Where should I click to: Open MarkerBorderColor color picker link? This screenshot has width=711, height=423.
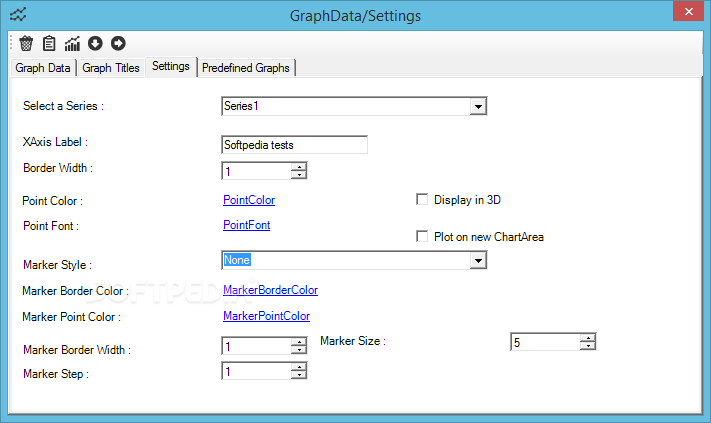[x=270, y=290]
